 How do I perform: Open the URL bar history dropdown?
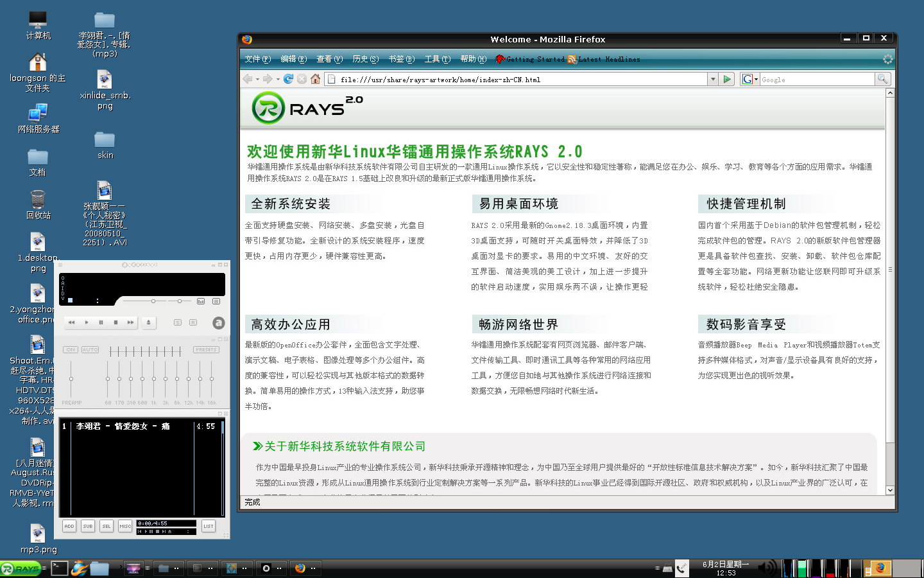[712, 79]
